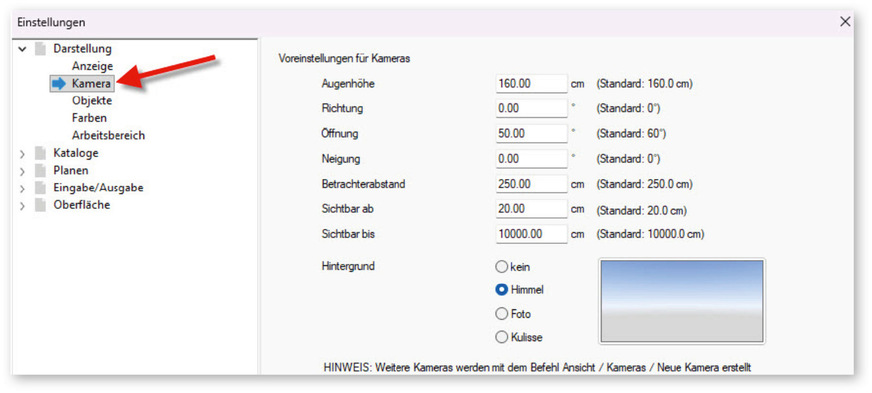
Task: Select the Himmel background radio button
Action: coord(501,290)
